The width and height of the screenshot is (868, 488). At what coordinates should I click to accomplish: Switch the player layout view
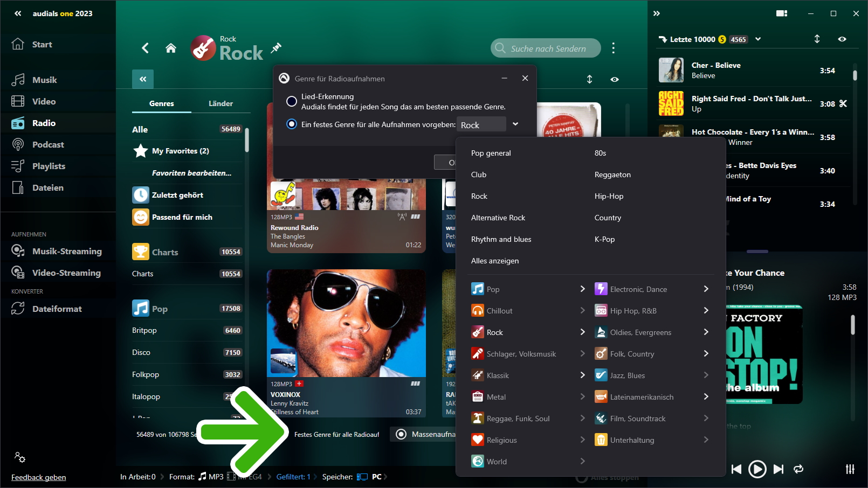click(x=782, y=13)
